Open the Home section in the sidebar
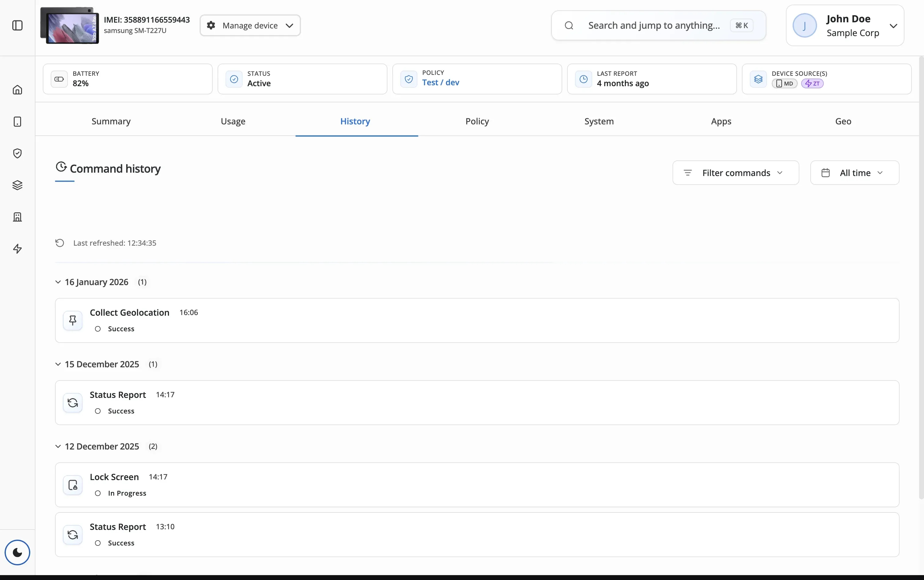 click(x=18, y=89)
